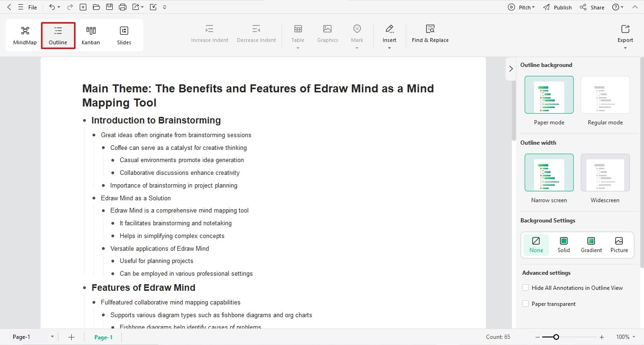Click the Open folder icon
644x345 pixels.
[96, 7]
